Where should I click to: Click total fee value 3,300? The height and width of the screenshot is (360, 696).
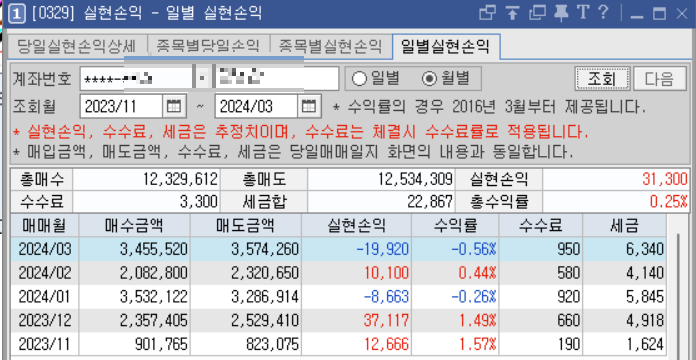point(199,202)
